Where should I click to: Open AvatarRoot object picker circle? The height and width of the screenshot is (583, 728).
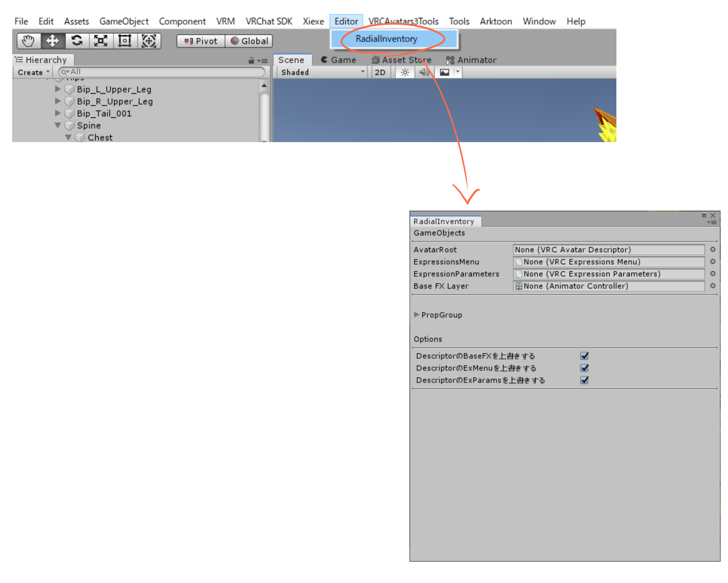tap(713, 249)
